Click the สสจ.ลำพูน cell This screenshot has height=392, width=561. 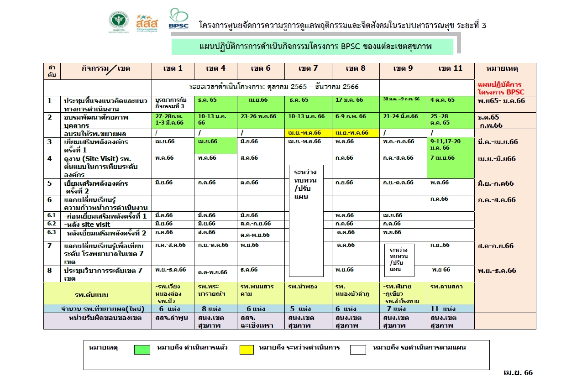(x=169, y=318)
